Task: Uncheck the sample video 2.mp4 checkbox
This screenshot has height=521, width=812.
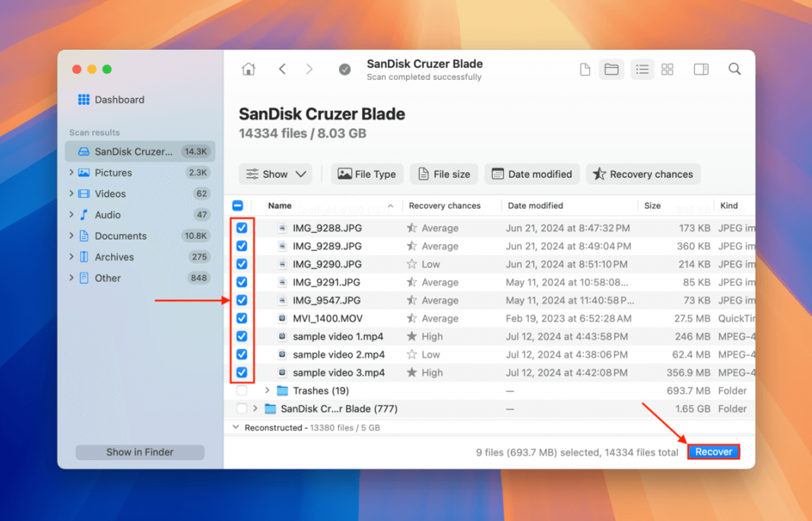Action: (x=242, y=354)
